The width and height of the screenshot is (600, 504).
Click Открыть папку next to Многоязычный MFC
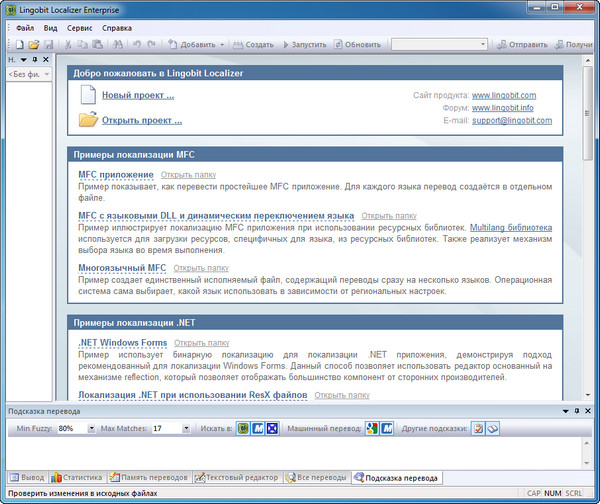(x=201, y=268)
